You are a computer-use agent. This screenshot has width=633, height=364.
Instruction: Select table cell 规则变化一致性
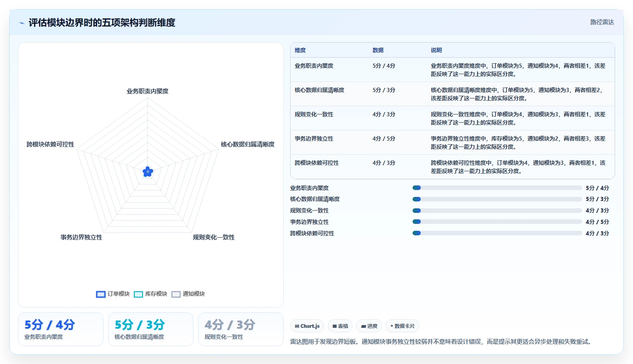coord(314,114)
